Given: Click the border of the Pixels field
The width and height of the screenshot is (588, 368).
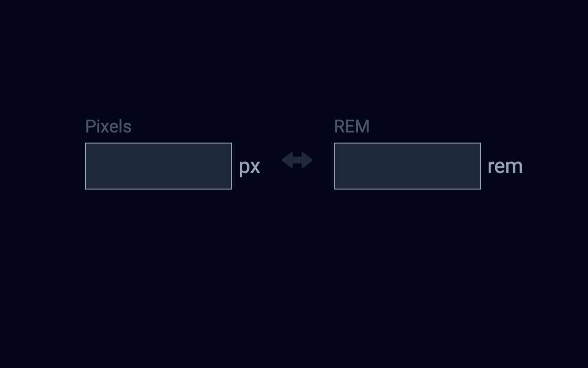Looking at the screenshot, I should (158, 143).
